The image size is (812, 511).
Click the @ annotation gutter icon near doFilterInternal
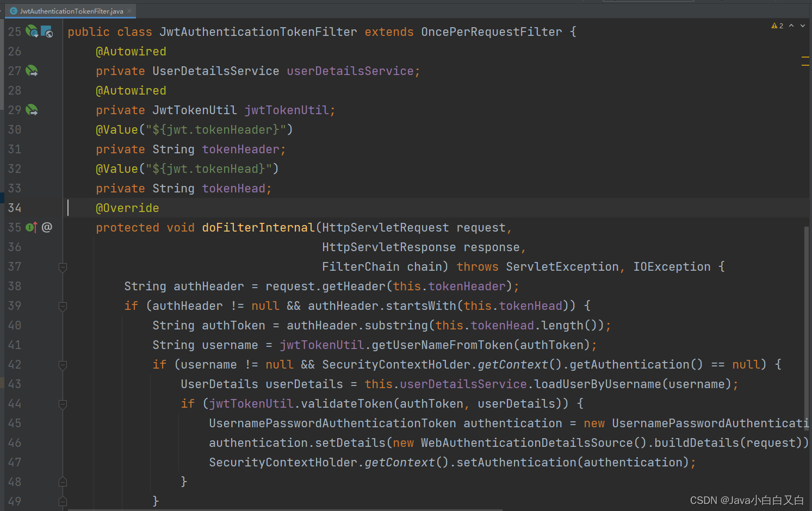click(47, 227)
